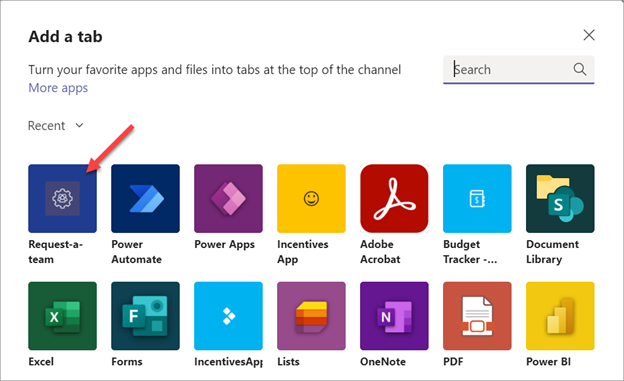Screen dimensions: 624x381
Task: Add the Incentives App smiley tile
Action: [311, 198]
